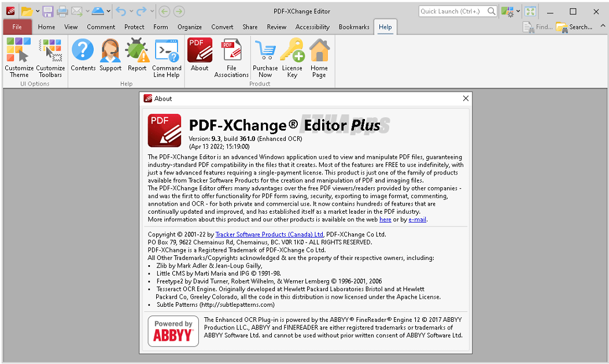Click the Support icon
The image size is (609, 364).
click(x=110, y=54)
